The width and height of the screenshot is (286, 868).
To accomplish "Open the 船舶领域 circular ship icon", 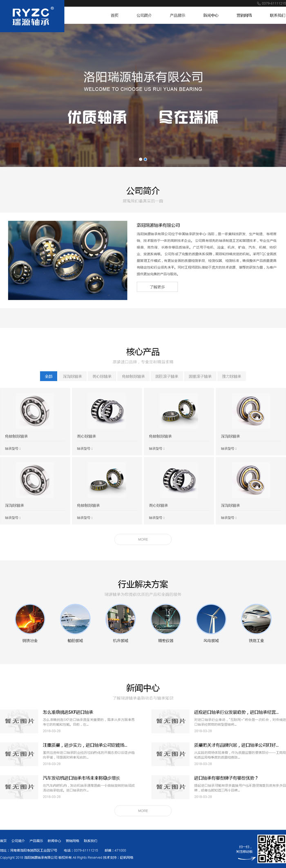I will click(75, 619).
